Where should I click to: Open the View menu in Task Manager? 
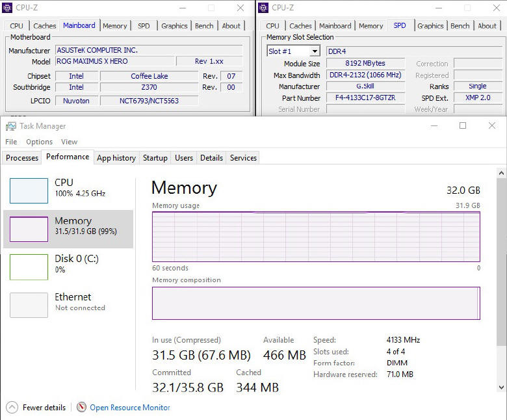69,142
